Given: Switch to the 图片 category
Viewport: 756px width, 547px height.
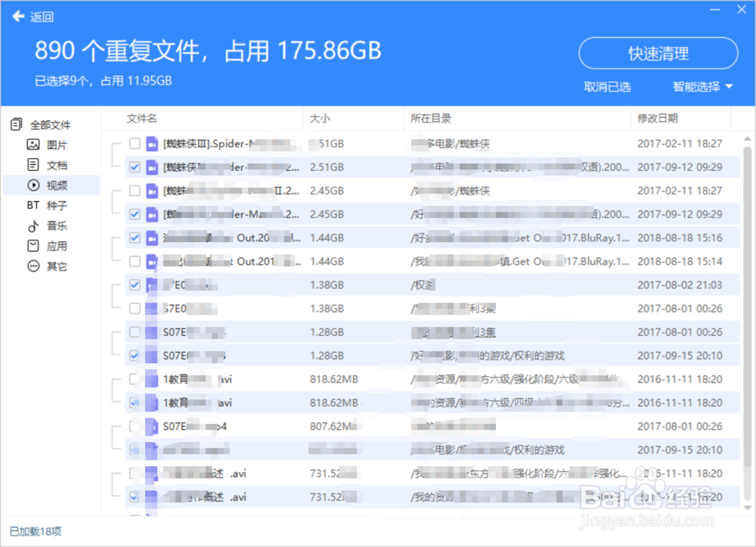Looking at the screenshot, I should (50, 145).
